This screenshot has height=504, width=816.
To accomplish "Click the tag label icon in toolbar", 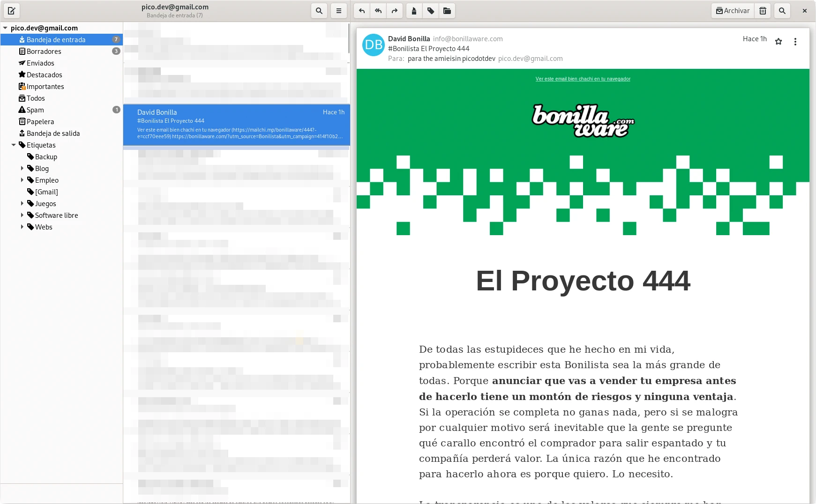I will coord(431,11).
